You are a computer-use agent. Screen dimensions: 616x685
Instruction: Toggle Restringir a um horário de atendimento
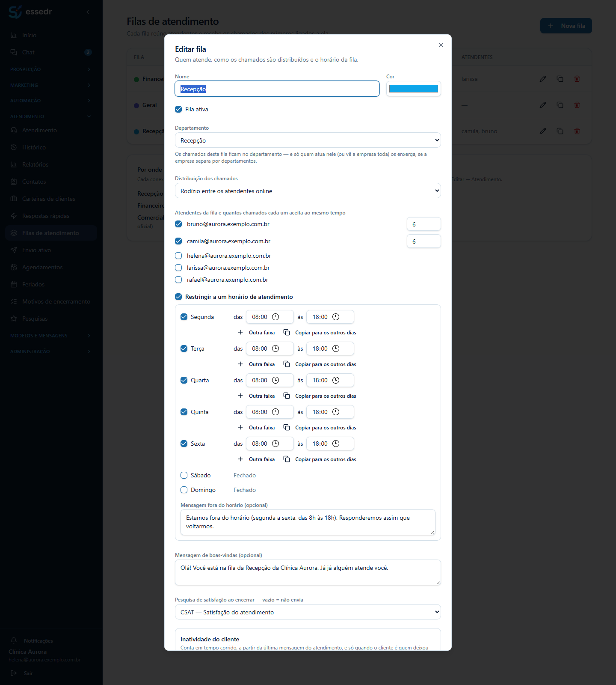click(x=178, y=297)
